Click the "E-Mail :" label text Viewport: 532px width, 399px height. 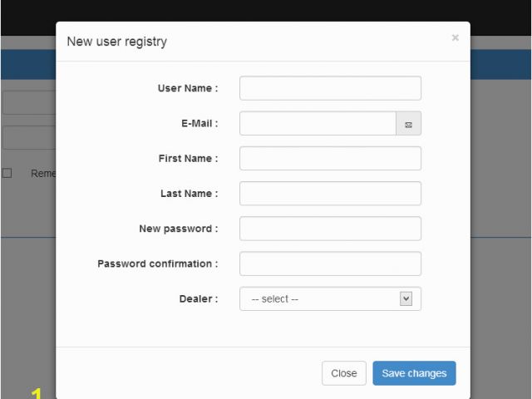199,124
